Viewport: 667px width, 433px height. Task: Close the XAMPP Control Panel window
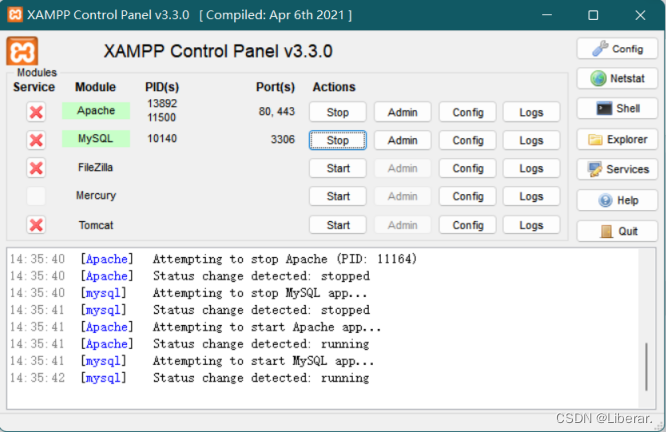(640, 15)
